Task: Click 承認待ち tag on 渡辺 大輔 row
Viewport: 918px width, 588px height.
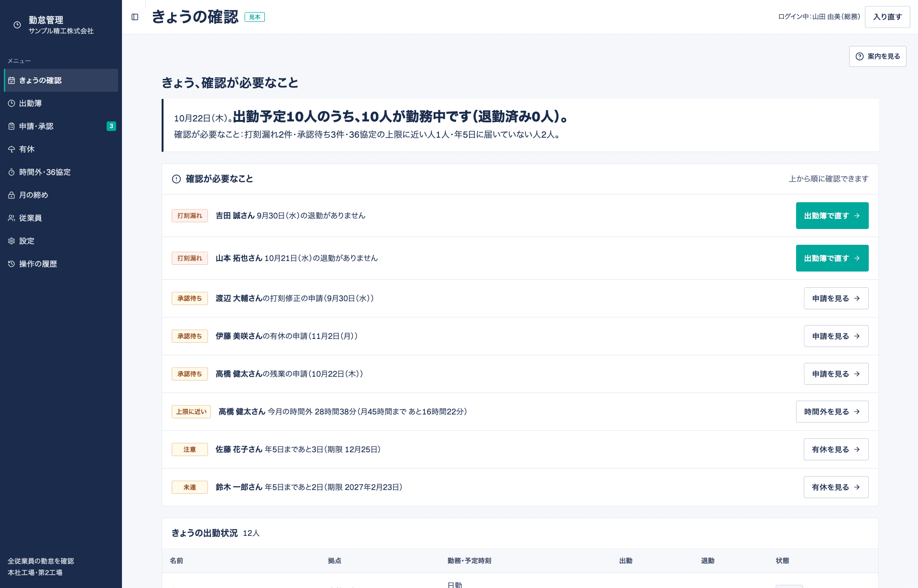Action: [190, 298]
